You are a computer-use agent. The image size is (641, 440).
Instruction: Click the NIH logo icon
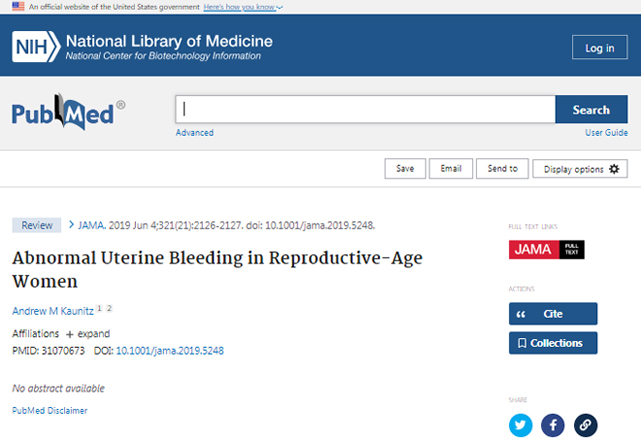pos(36,47)
